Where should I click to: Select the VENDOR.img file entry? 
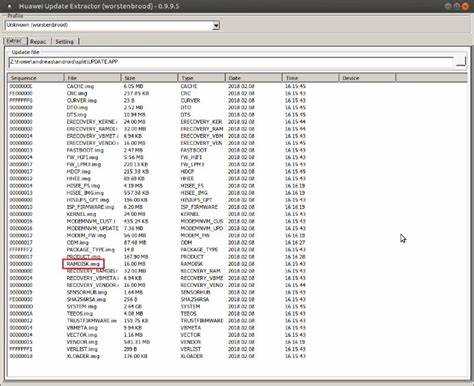coord(82,342)
